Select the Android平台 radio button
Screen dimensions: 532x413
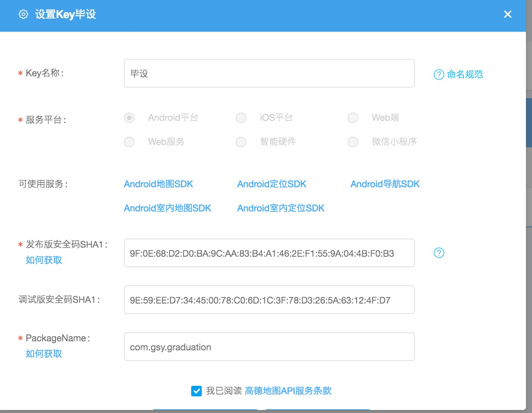(129, 118)
